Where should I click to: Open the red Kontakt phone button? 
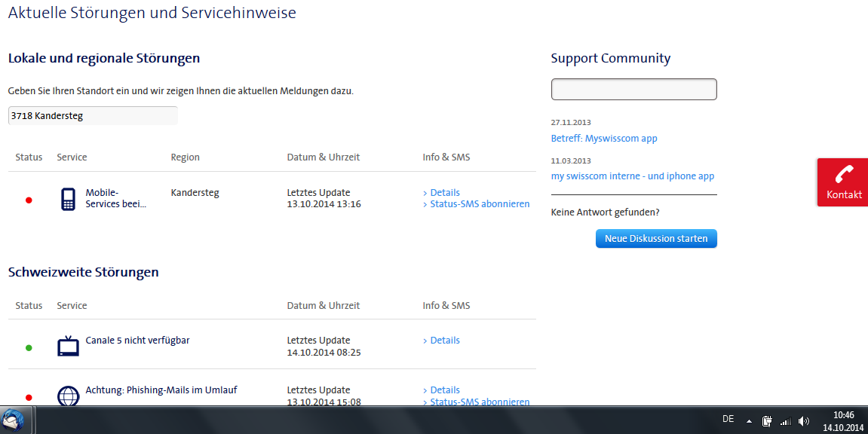[842, 182]
